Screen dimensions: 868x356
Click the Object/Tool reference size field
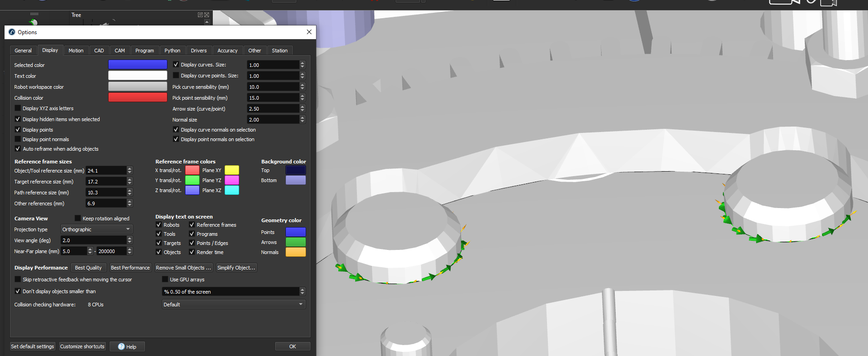coord(106,170)
